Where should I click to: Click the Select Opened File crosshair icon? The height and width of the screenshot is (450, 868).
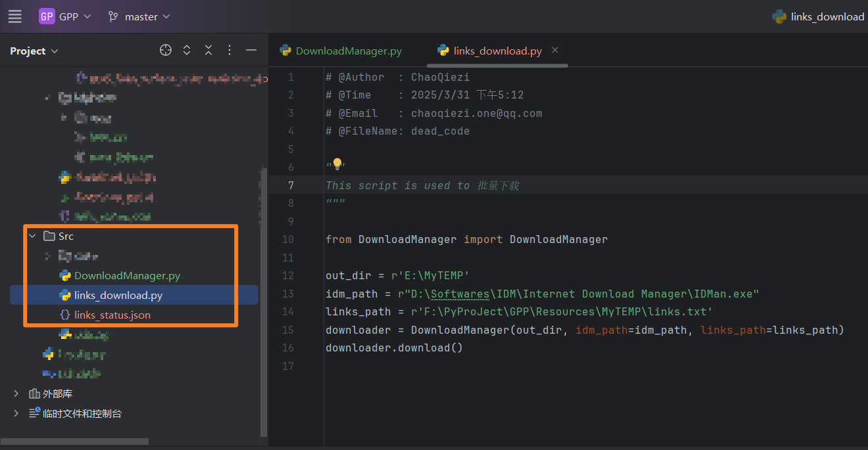click(165, 49)
